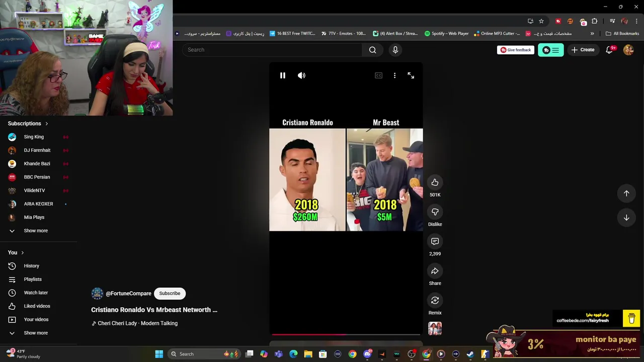Open the Khande Bazi subscription
644x362 pixels.
click(x=38, y=163)
